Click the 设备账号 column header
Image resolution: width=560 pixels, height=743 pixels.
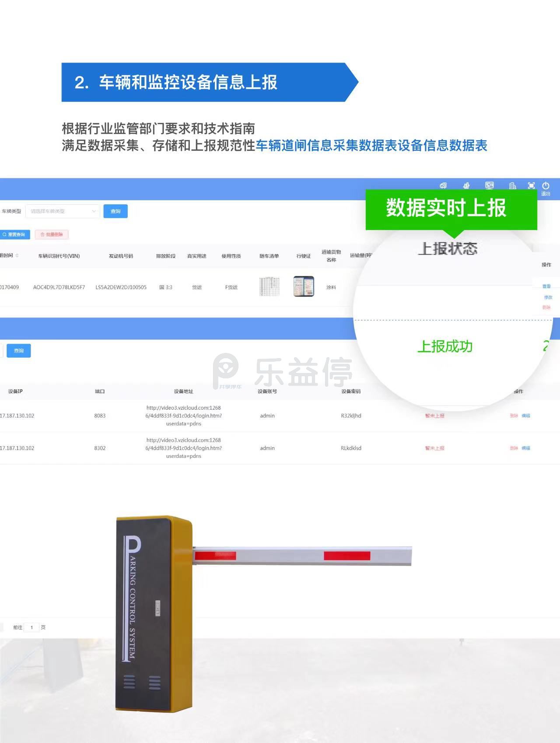pos(267,391)
